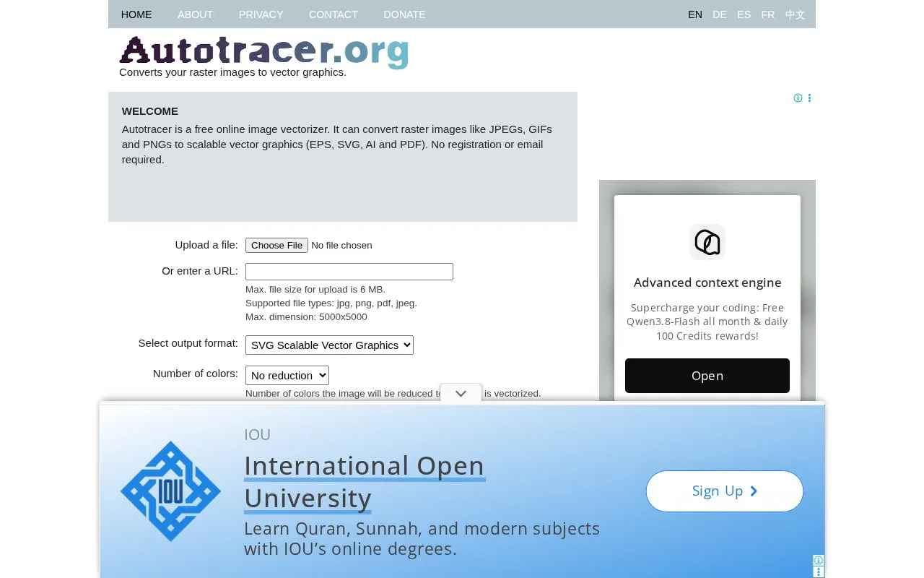Screen dimensions: 924x578
Task: Click the Sign Up button in banner
Action: click(x=725, y=491)
